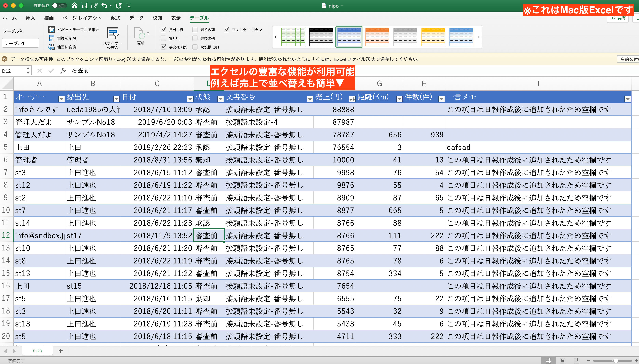The height and width of the screenshot is (364, 639).
Task: Select the orange table style swatch
Action: click(377, 37)
